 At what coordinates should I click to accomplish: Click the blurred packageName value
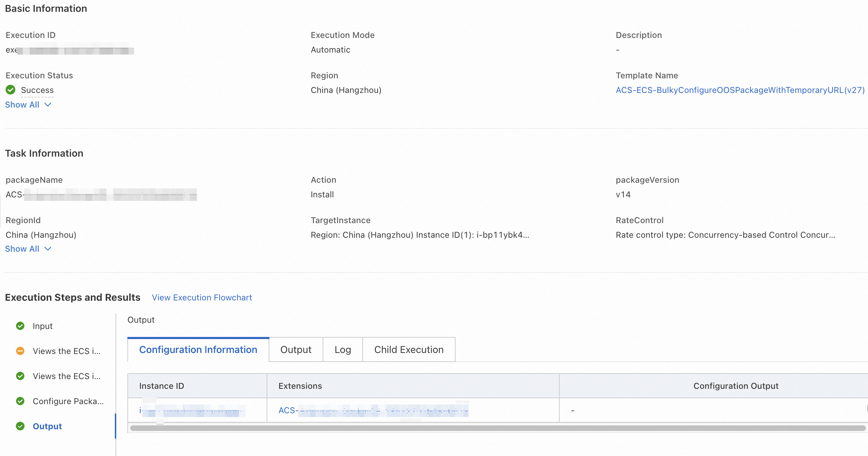pyautogui.click(x=101, y=195)
